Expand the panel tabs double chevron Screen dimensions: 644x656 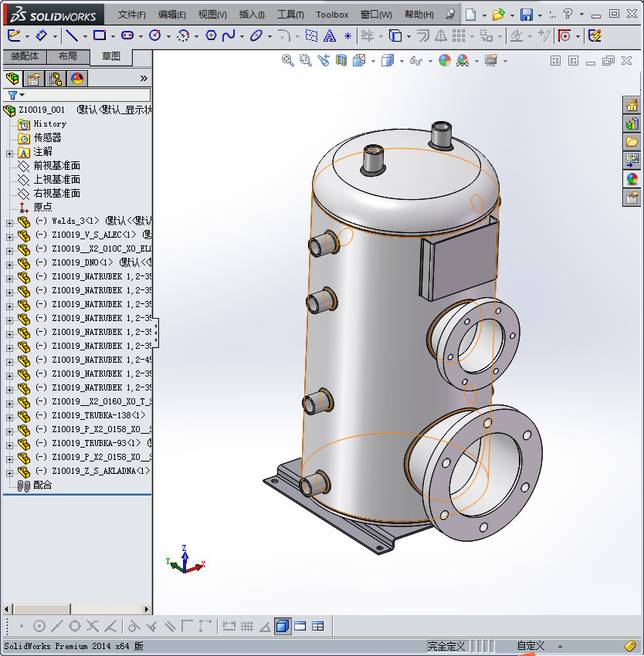click(x=144, y=78)
